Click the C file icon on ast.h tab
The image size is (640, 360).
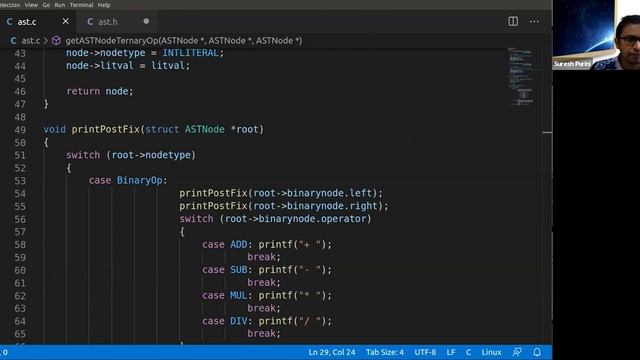click(x=90, y=22)
